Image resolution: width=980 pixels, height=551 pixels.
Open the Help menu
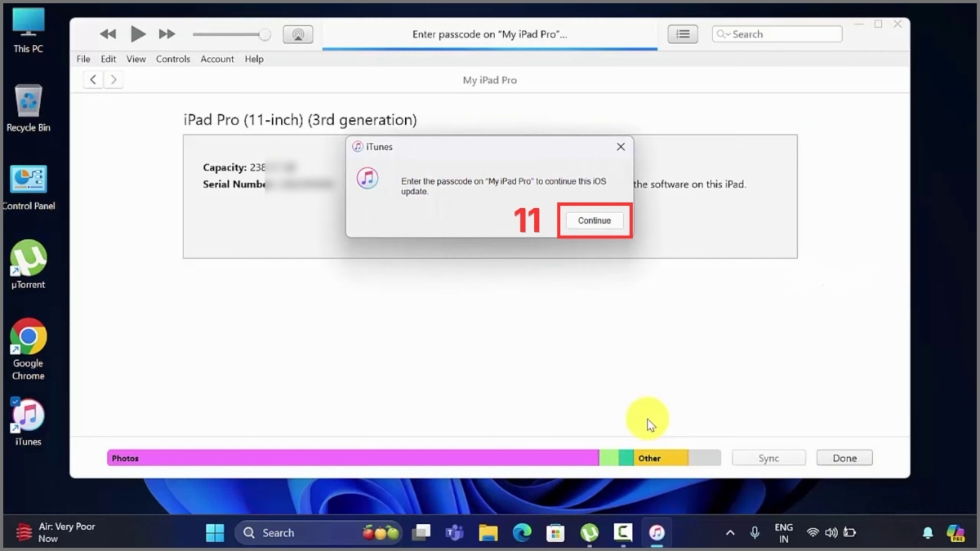pos(254,59)
